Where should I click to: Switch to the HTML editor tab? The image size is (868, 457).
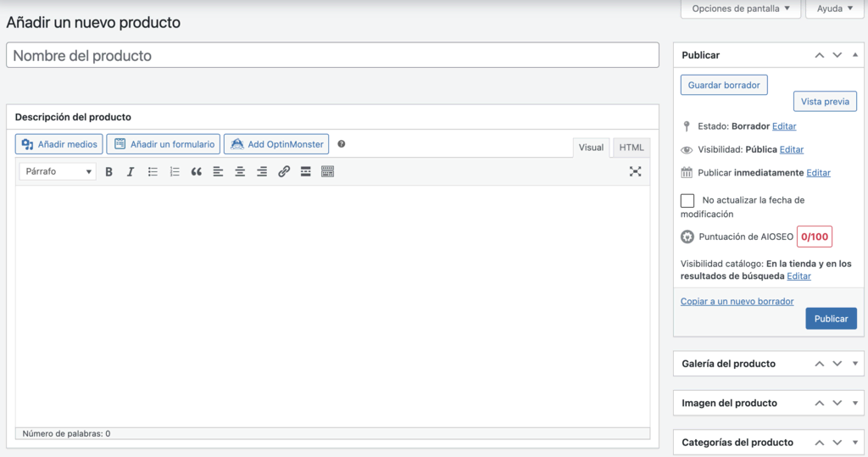pos(631,148)
